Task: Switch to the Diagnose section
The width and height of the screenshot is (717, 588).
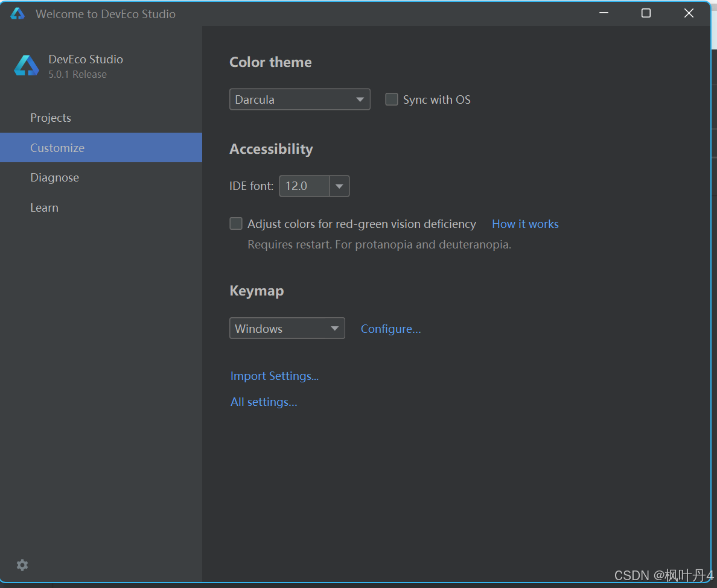Action: 55,178
